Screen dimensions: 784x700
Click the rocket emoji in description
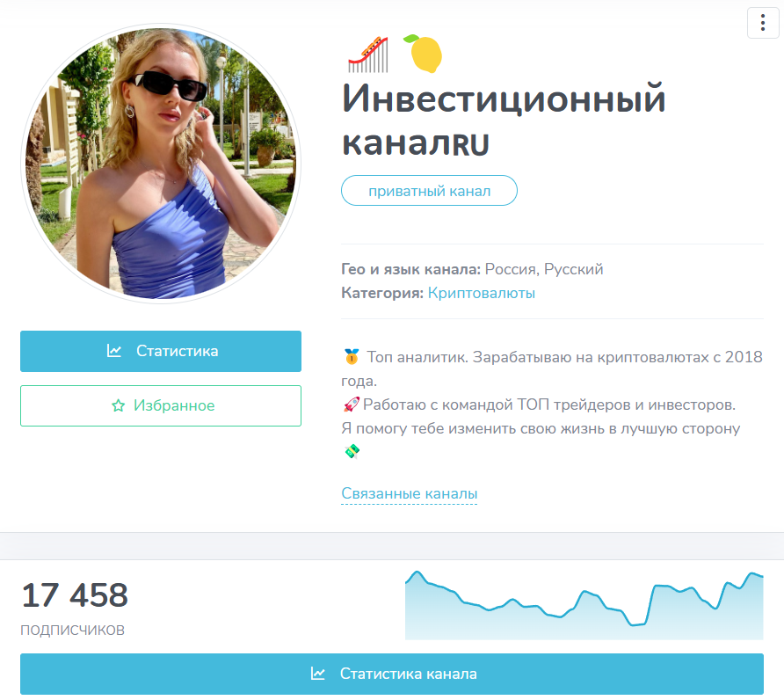tap(352, 405)
